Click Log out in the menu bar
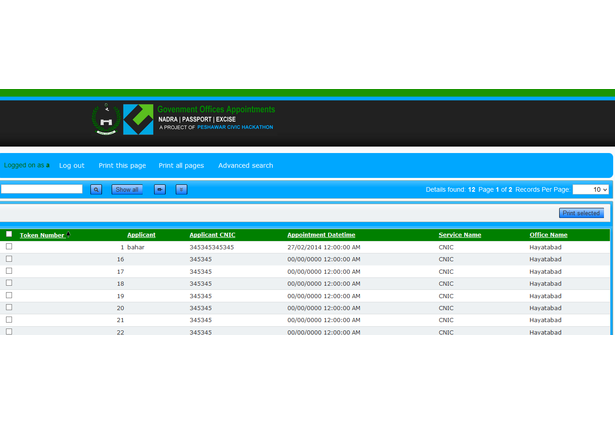The width and height of the screenshot is (615, 424). point(71,166)
